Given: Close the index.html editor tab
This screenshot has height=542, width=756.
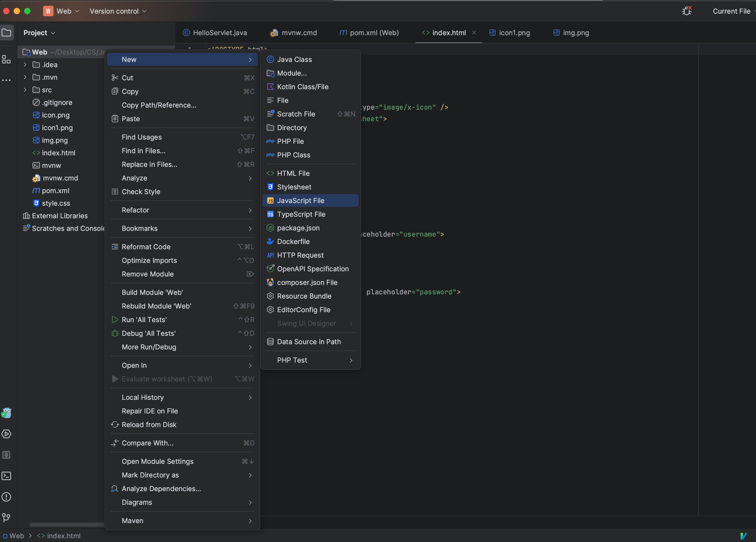Looking at the screenshot, I should pyautogui.click(x=474, y=33).
